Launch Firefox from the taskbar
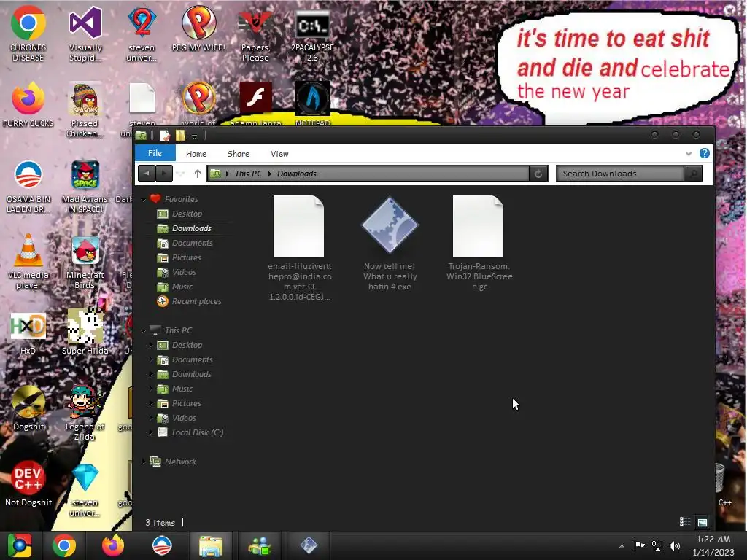 click(x=113, y=545)
